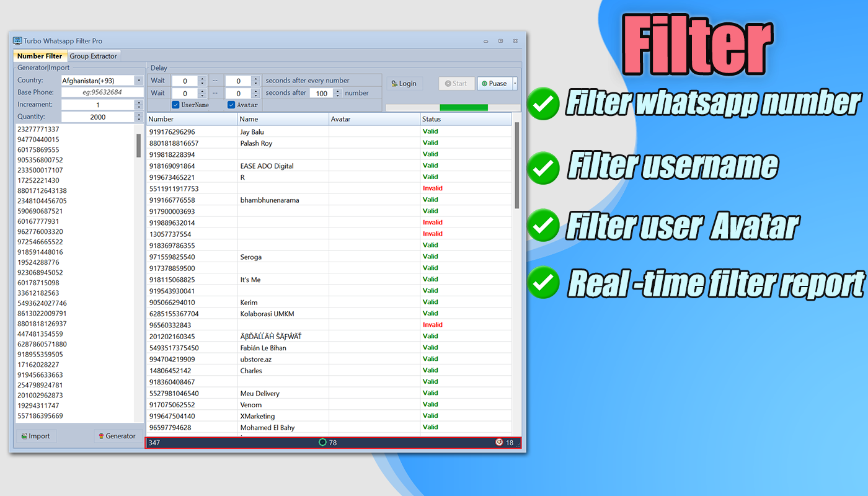The image size is (868, 496).
Task: Click the name Mohamed El Bahy
Action: point(267,428)
